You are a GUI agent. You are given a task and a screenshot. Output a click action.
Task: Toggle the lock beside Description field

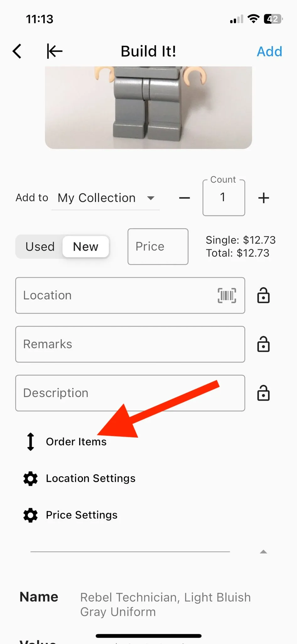click(263, 393)
